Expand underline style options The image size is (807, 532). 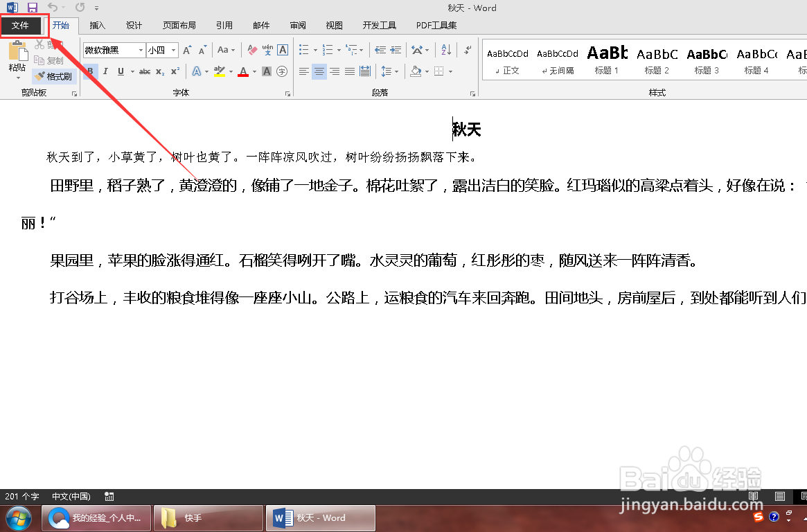click(x=132, y=71)
